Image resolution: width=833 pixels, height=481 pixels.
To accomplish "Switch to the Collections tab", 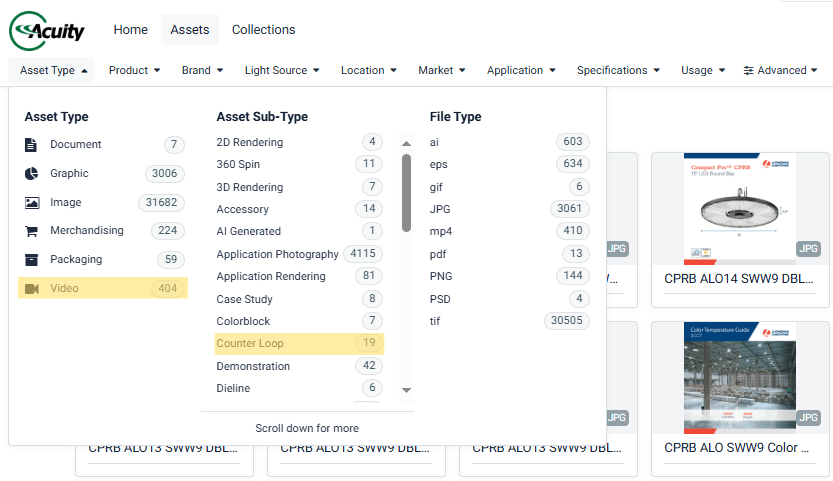I will point(263,30).
